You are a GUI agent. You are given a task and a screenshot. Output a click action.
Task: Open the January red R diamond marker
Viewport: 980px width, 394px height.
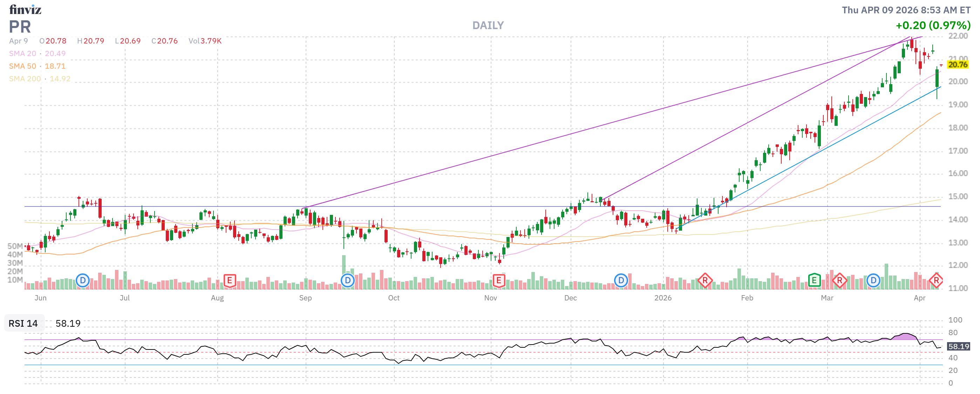[x=705, y=281]
